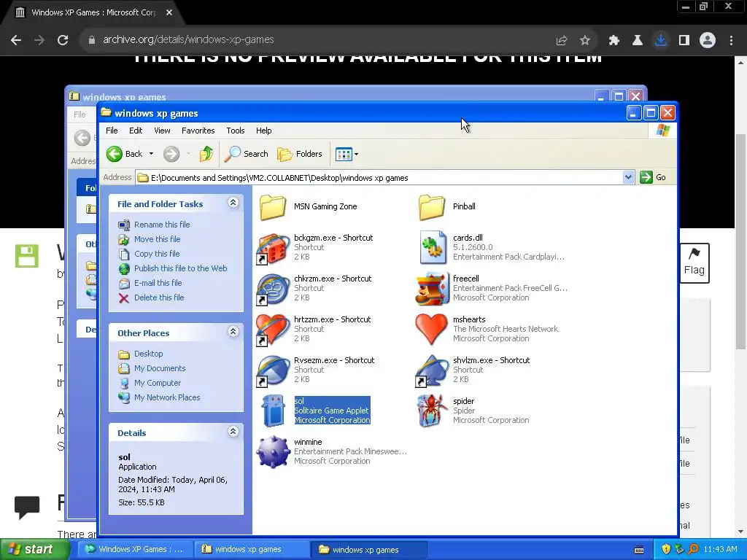Click in the Explorer Address path field

pyautogui.click(x=379, y=178)
